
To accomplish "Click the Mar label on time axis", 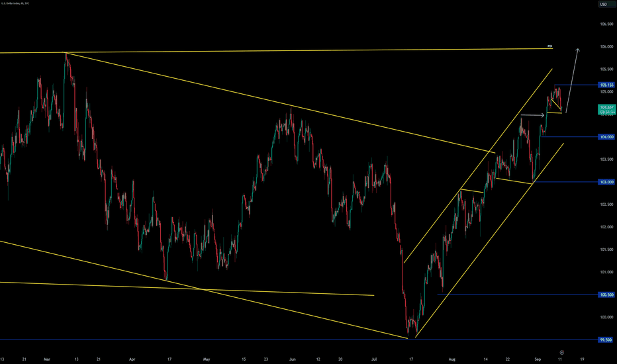I will (47, 359).
